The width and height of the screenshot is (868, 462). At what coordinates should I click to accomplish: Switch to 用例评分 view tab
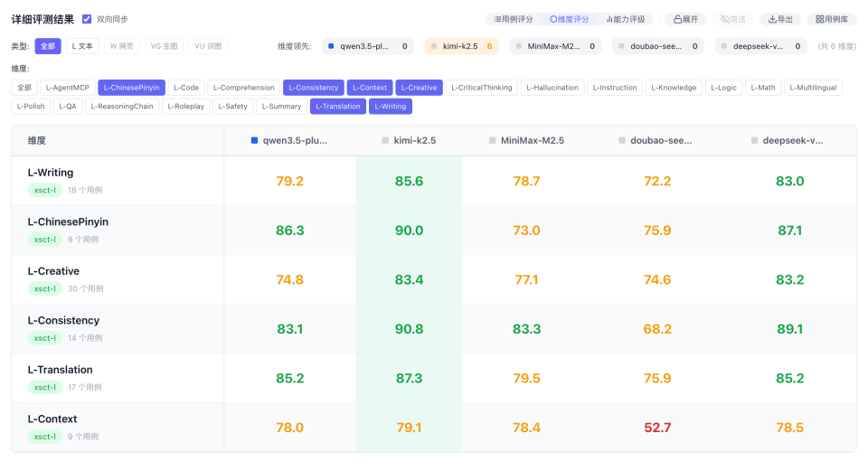tap(514, 19)
